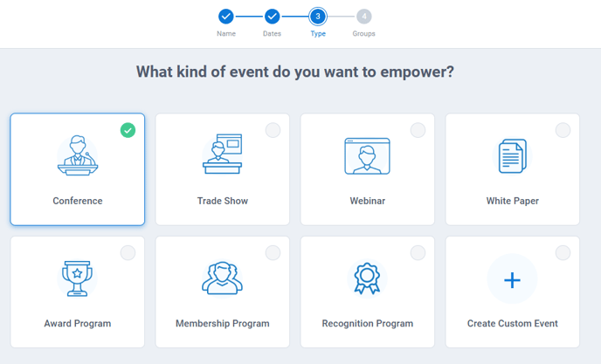
Task: Click the plus icon for custom event
Action: (x=513, y=280)
